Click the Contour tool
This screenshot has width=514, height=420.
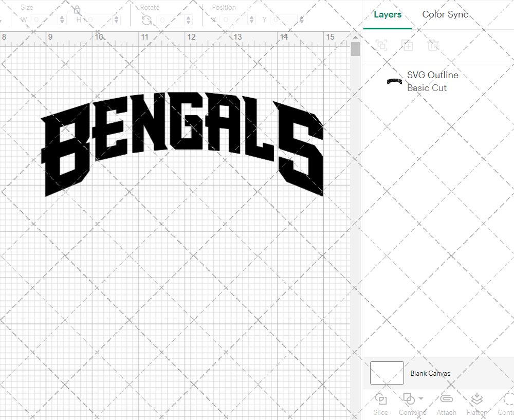(506, 405)
